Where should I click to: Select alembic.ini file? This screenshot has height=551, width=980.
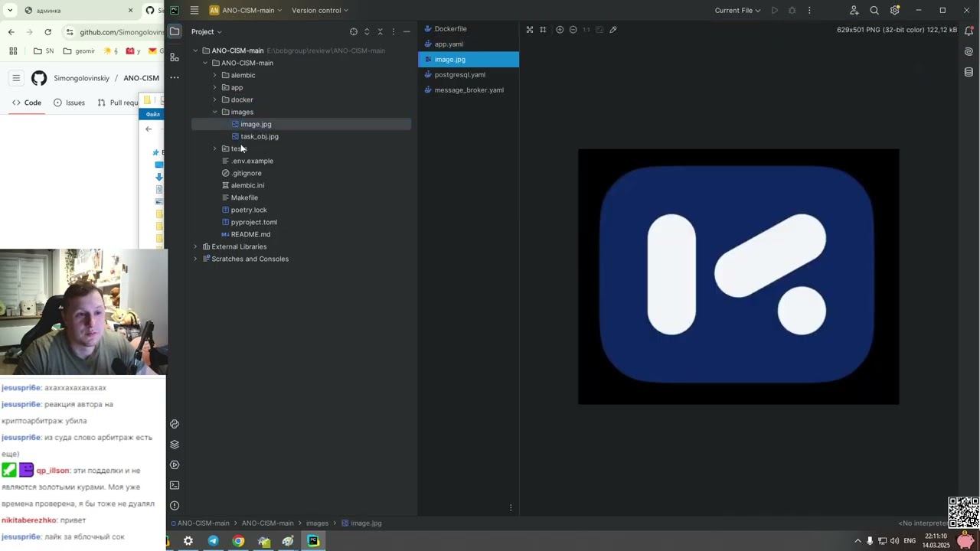click(247, 185)
